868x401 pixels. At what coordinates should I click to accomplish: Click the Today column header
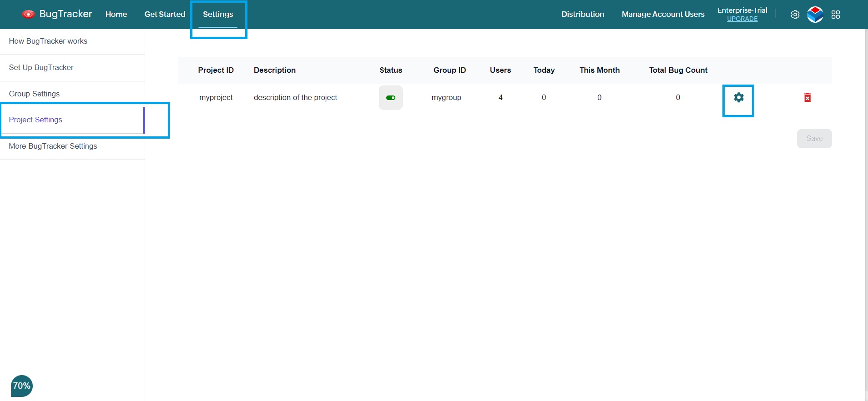(x=544, y=70)
